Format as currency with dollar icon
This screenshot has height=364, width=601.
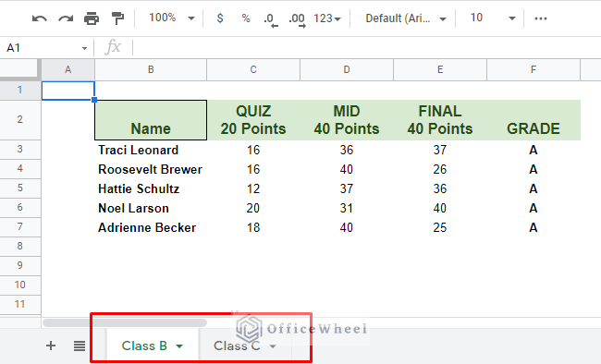click(x=220, y=18)
